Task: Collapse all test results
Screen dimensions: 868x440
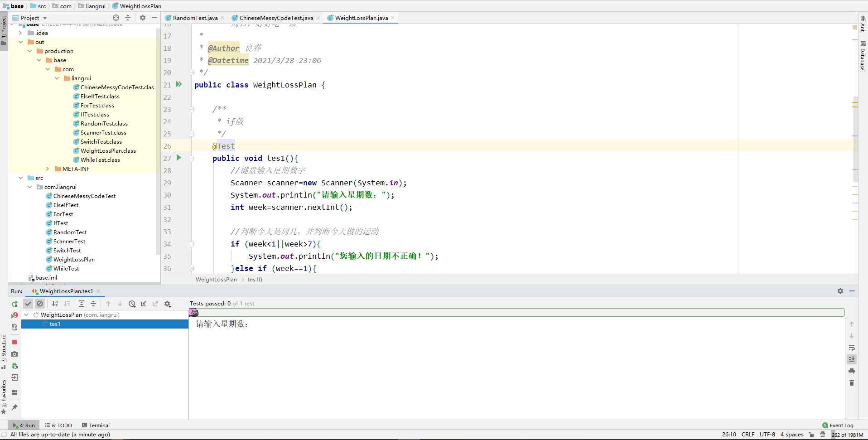Action: pyautogui.click(x=93, y=304)
